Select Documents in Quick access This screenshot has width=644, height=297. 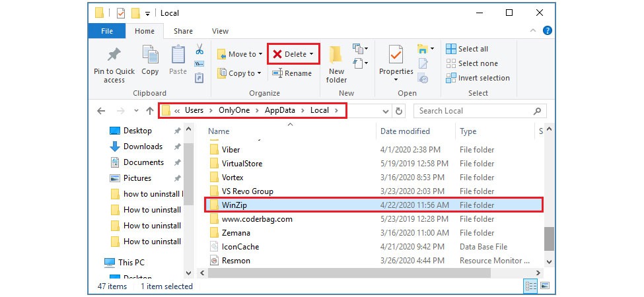point(143,162)
